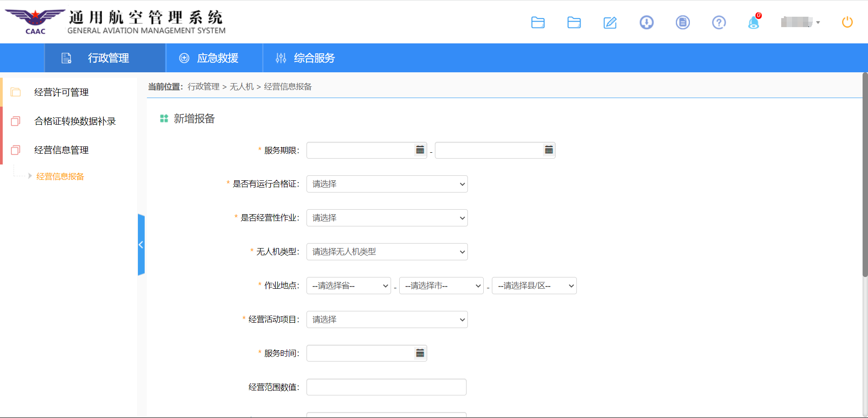Open 经营许可管理 in the sidebar
Viewport: 868px width, 418px height.
tap(61, 92)
